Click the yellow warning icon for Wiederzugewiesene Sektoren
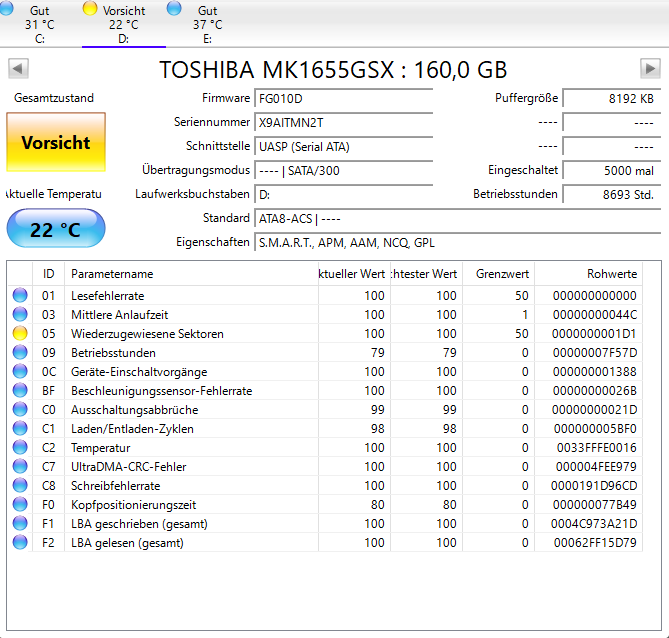The width and height of the screenshot is (669, 638). (20, 333)
